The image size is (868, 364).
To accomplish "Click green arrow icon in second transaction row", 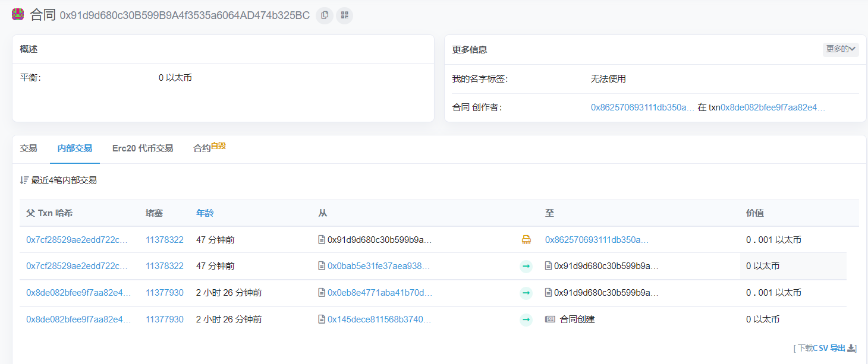I will coord(526,266).
